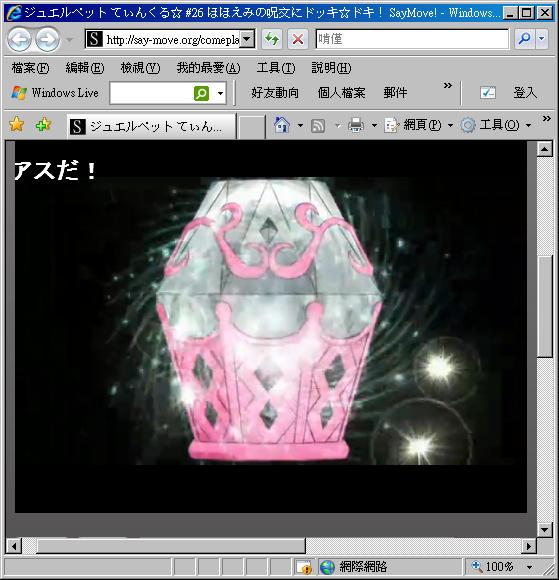Expand Windows Live search options arrow

[x=220, y=93]
